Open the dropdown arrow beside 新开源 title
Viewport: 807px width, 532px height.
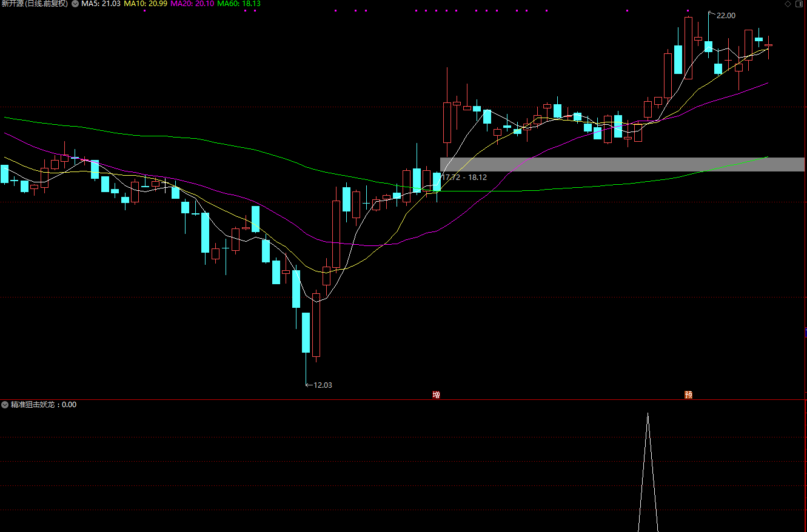pos(75,4)
